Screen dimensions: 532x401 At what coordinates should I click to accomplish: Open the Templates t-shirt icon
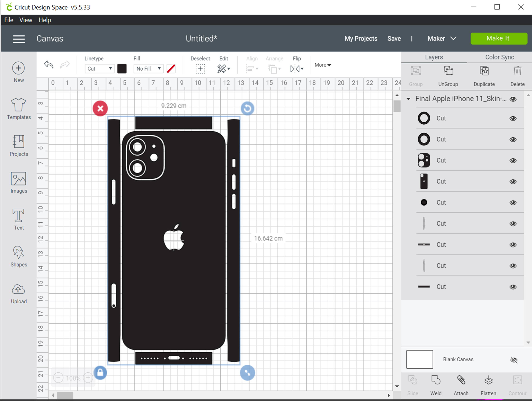click(19, 105)
